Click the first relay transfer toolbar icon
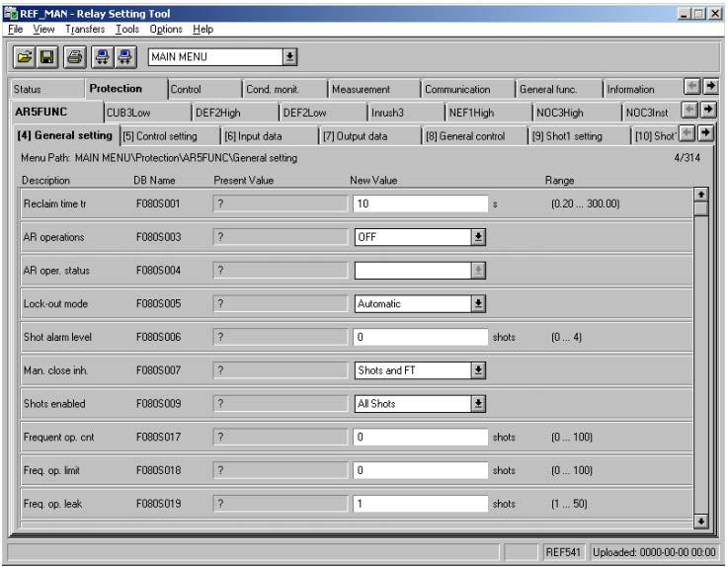The width and height of the screenshot is (728, 567). coord(102,57)
